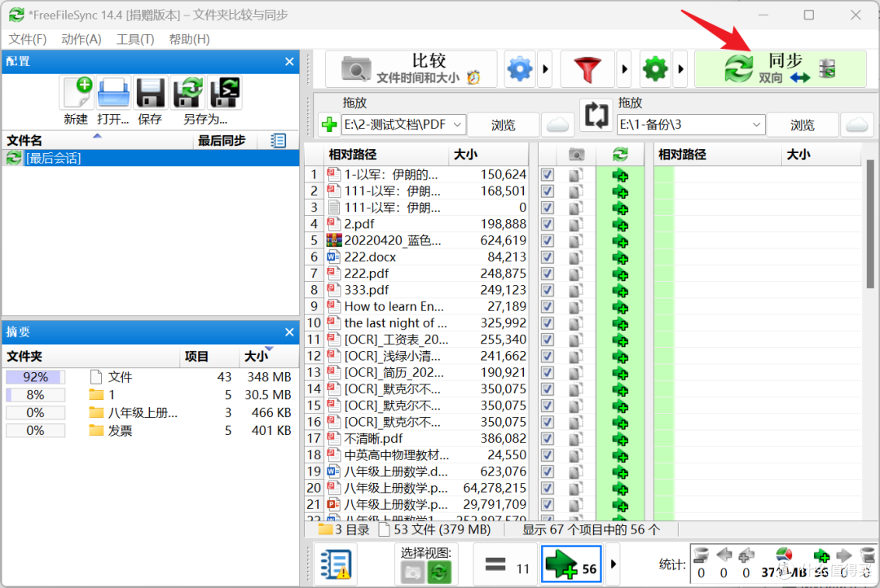This screenshot has height=588, width=880.
Task: Uncheck the checkbox for row 12
Action: tap(548, 356)
